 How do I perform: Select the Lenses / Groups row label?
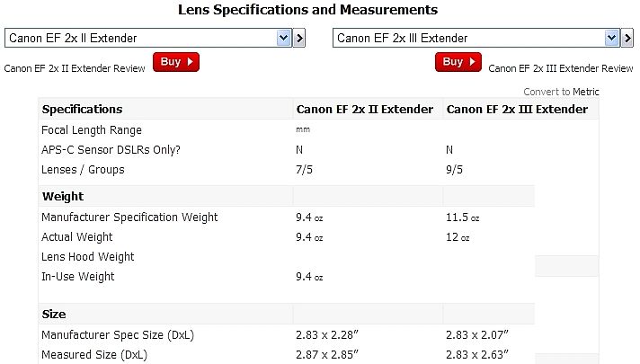pos(83,169)
